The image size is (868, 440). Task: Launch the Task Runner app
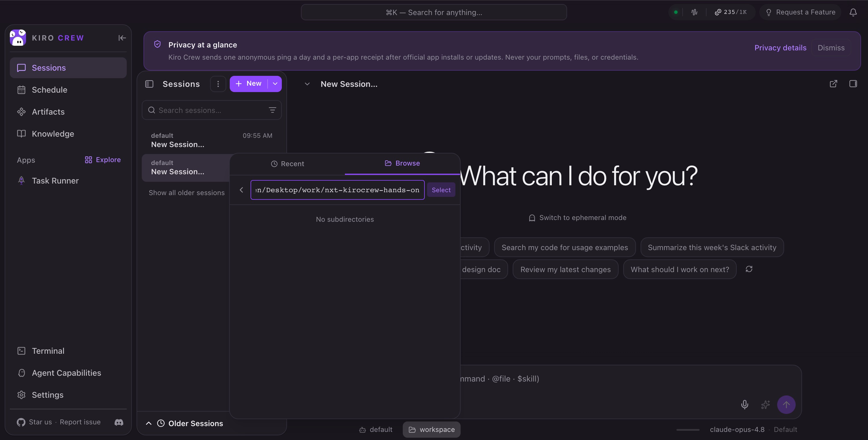68,181
